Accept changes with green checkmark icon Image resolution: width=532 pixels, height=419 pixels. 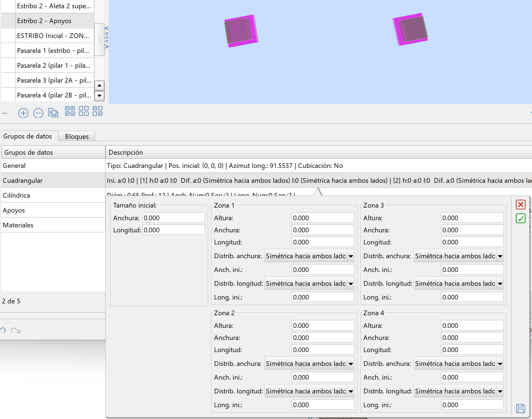[520, 219]
